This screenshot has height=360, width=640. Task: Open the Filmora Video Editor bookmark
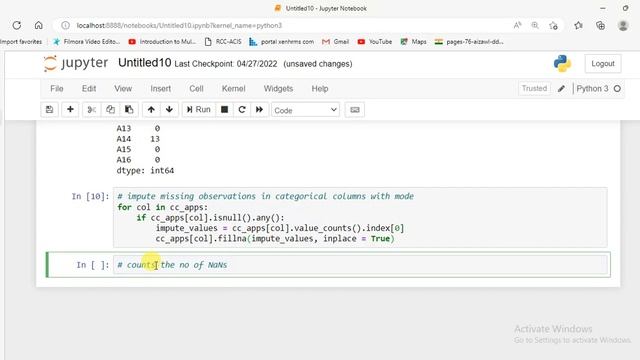pos(86,42)
